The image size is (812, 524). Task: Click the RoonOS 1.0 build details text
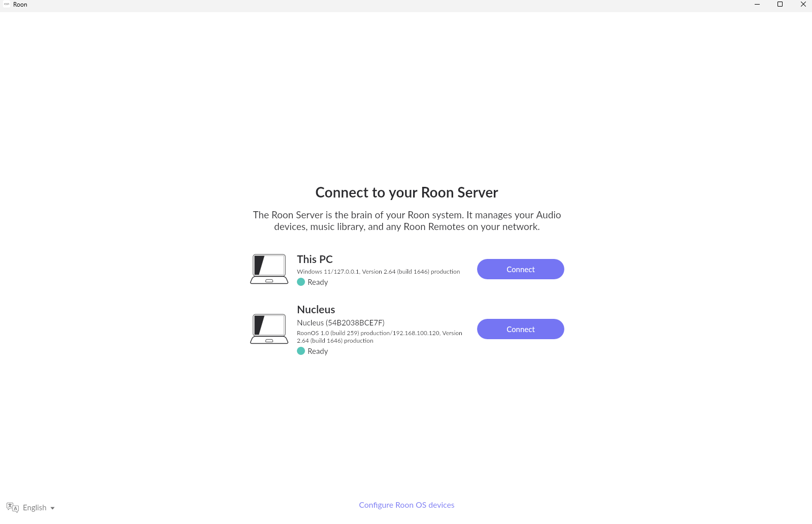coord(380,337)
